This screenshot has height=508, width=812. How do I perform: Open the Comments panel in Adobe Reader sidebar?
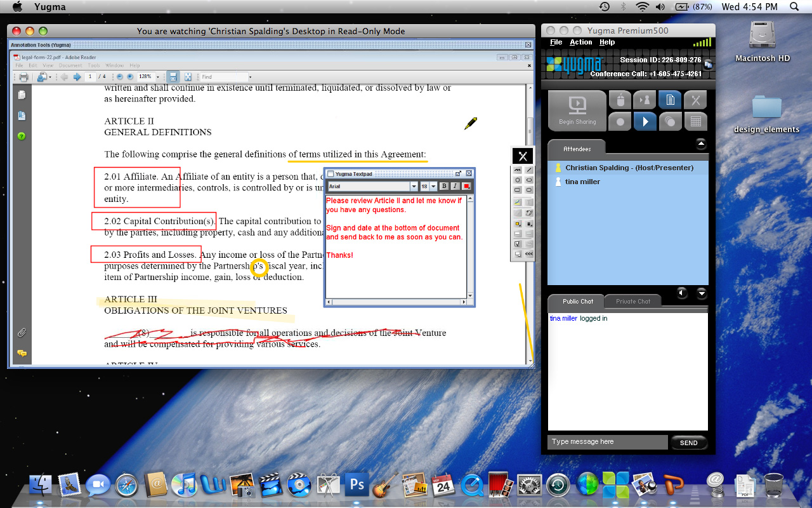click(x=22, y=353)
